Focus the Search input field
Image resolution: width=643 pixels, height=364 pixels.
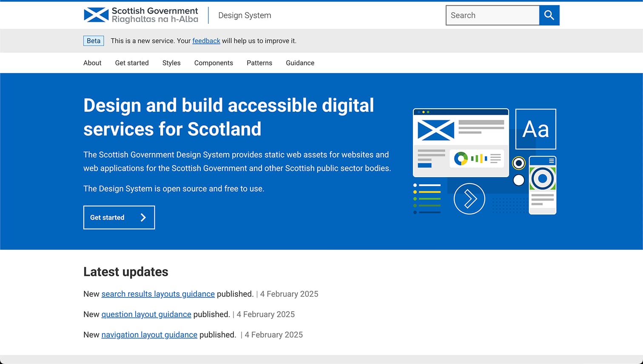coord(492,15)
